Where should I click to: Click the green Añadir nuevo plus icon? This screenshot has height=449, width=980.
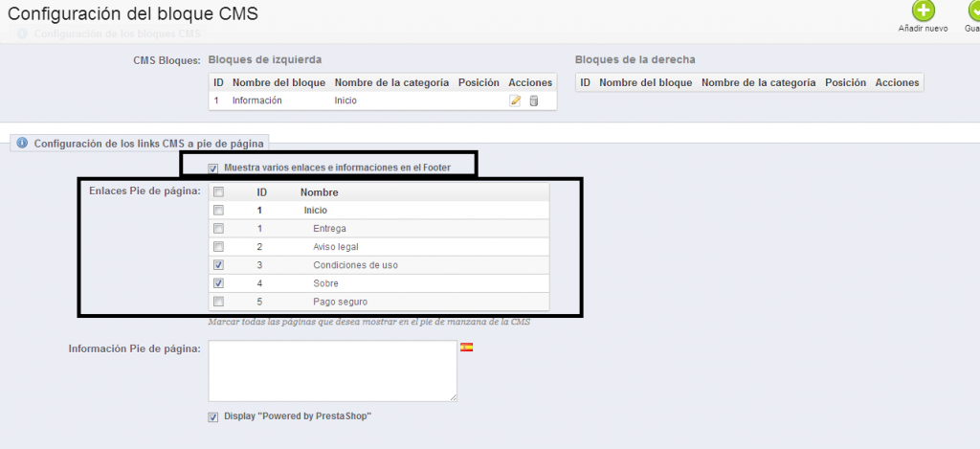tap(923, 11)
